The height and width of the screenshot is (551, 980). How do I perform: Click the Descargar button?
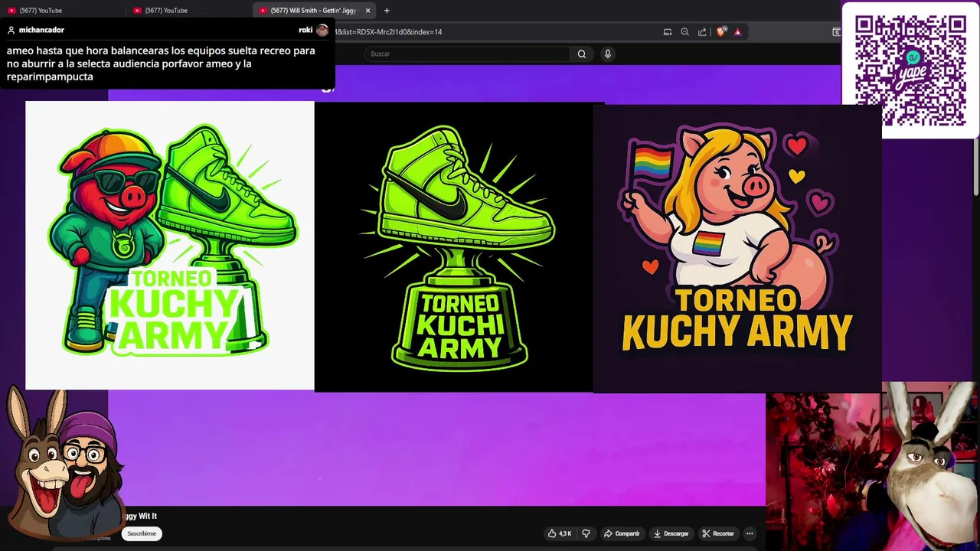[671, 533]
